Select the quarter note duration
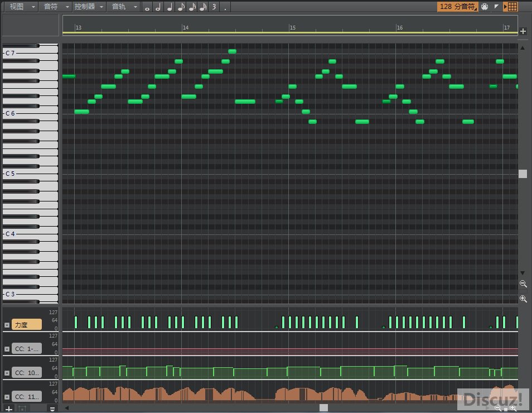This screenshot has width=532, height=413. (x=170, y=7)
